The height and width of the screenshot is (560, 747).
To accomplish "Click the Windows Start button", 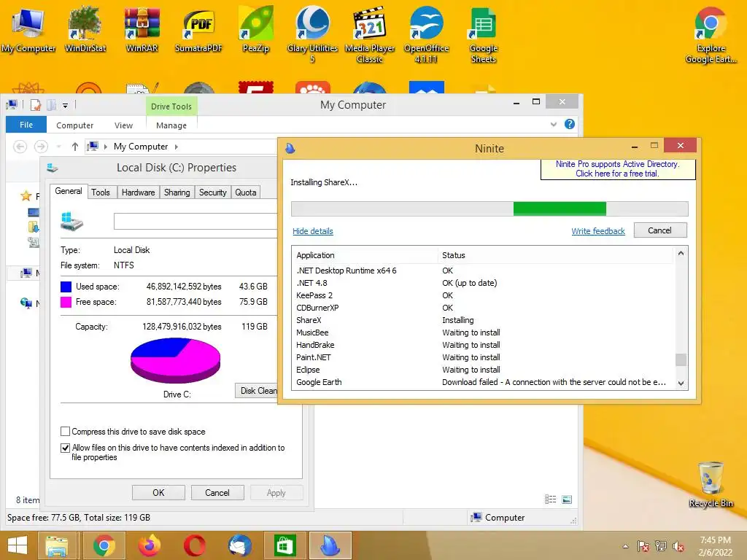I will tap(18, 545).
